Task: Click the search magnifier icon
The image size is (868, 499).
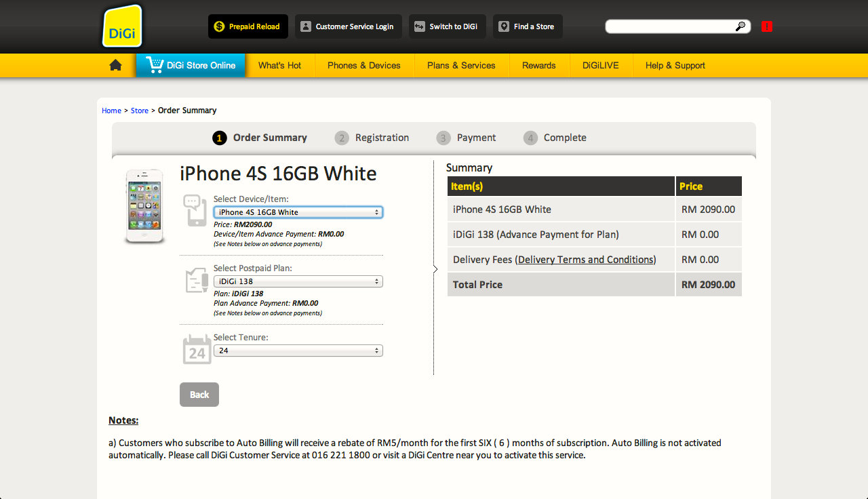Action: (741, 26)
